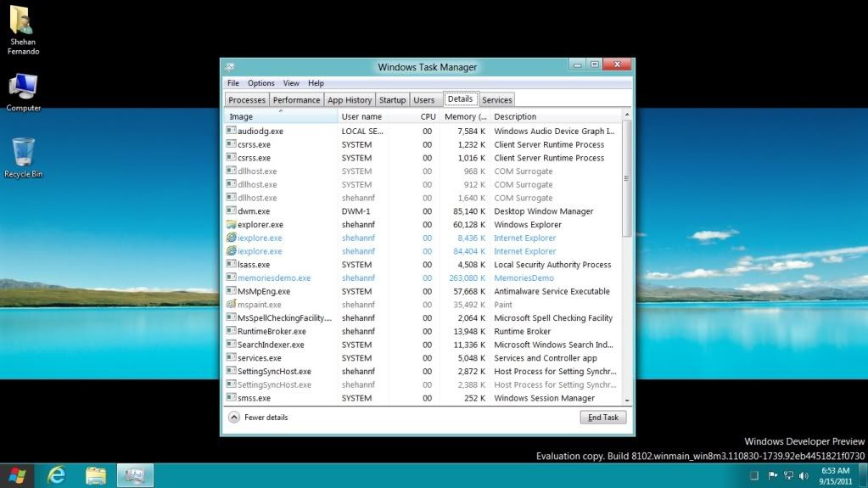Click the icon beside lsass.exe
Viewport: 868px width, 488px height.
click(231, 264)
